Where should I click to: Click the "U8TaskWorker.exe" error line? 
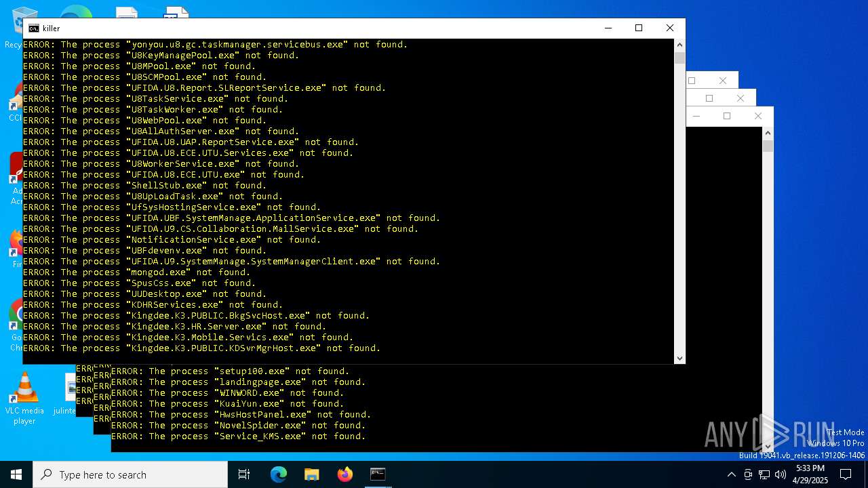click(x=153, y=110)
